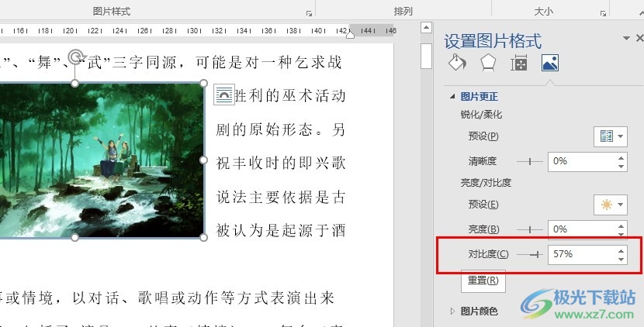
Task: Click the text line 被认为是起源于酒
Action: pos(281,231)
